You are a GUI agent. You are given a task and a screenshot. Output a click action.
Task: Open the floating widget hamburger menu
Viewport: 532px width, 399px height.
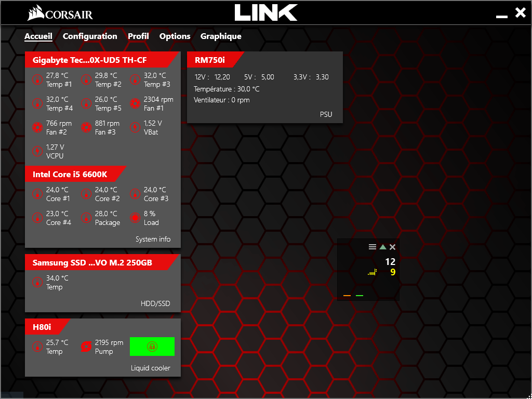[x=373, y=247]
